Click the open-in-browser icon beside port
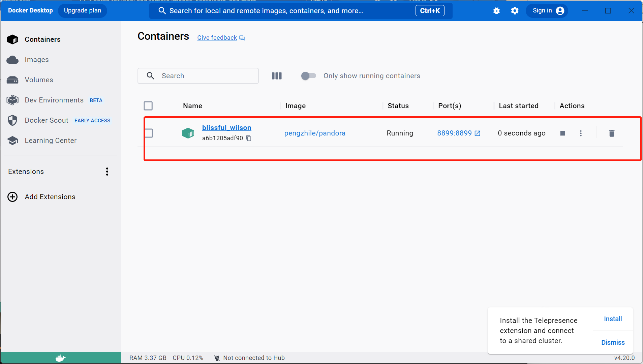 (478, 133)
